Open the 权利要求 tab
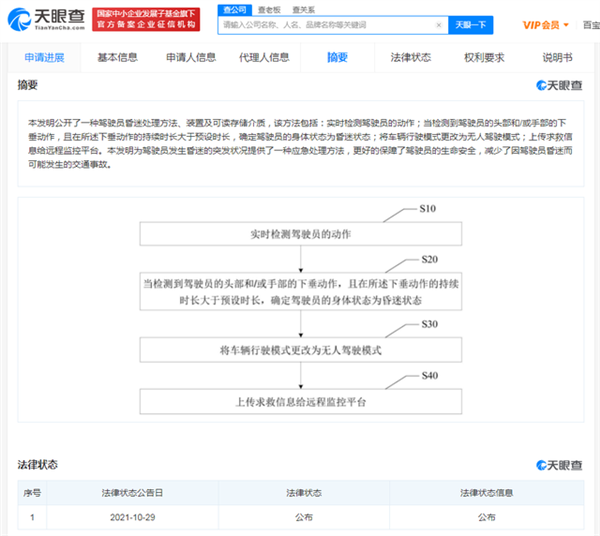 [484, 58]
